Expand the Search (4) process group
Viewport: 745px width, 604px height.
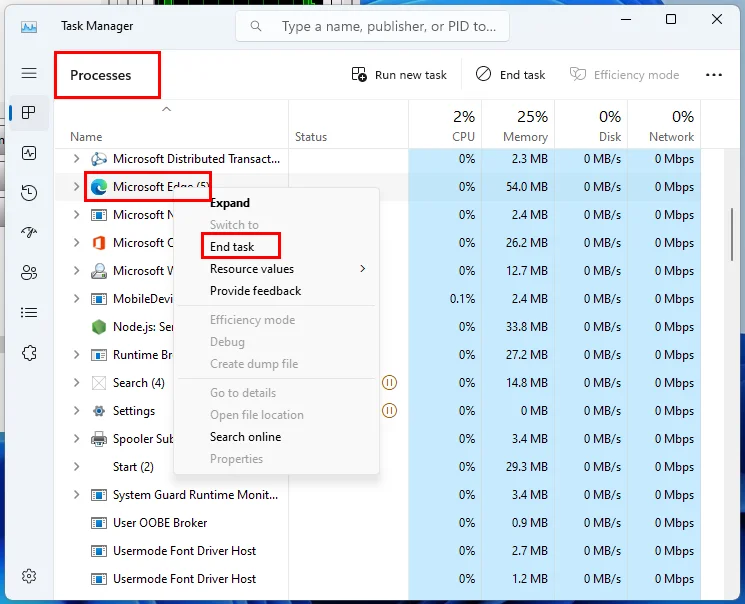click(x=76, y=383)
